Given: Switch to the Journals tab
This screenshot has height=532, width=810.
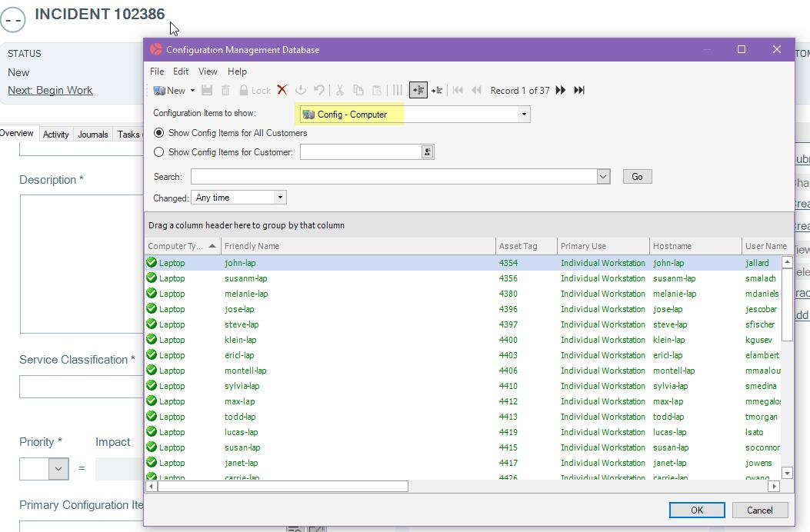Looking at the screenshot, I should click(x=92, y=135).
